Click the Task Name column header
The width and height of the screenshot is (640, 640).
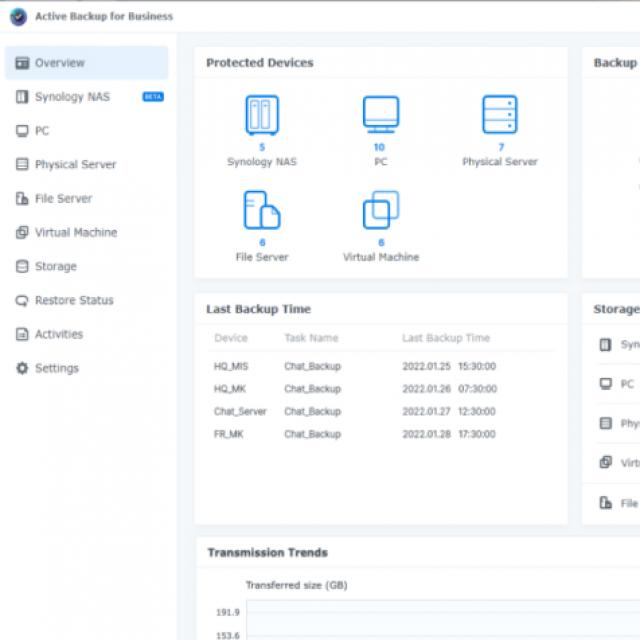click(311, 338)
